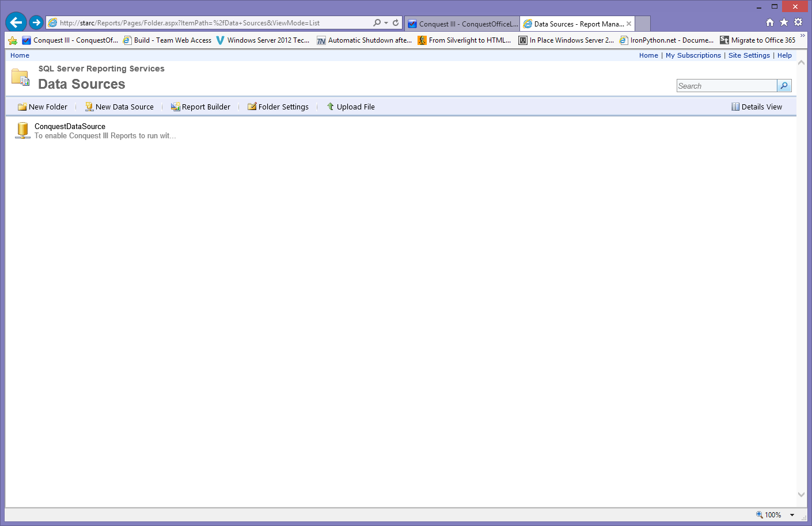
Task: Open the address bar history dropdown arrow
Action: 386,23
